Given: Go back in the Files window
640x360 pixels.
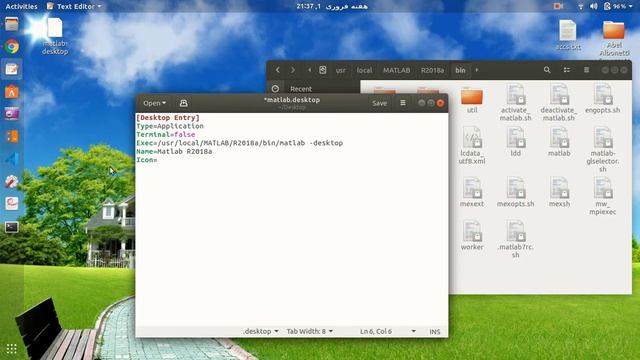Looking at the screenshot, I should (278, 70).
